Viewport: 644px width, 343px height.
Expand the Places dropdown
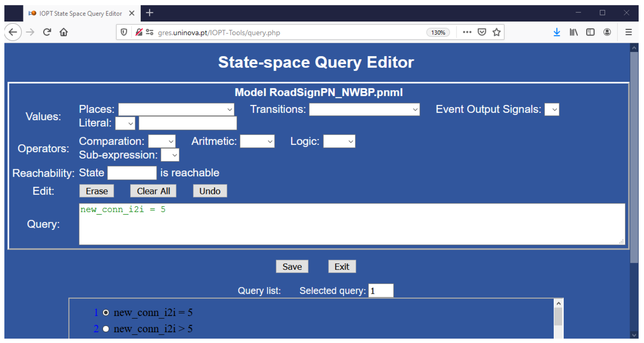point(176,109)
